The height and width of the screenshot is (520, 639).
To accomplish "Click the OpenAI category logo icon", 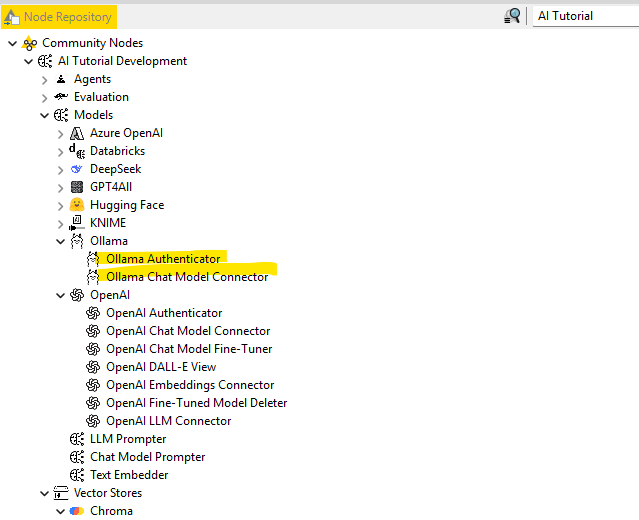I will pyautogui.click(x=77, y=295).
